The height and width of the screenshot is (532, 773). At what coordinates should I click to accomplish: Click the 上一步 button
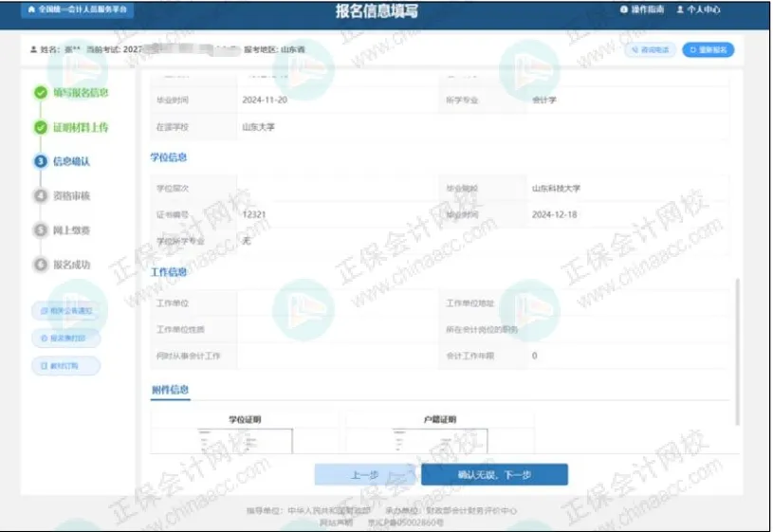pyautogui.click(x=365, y=475)
